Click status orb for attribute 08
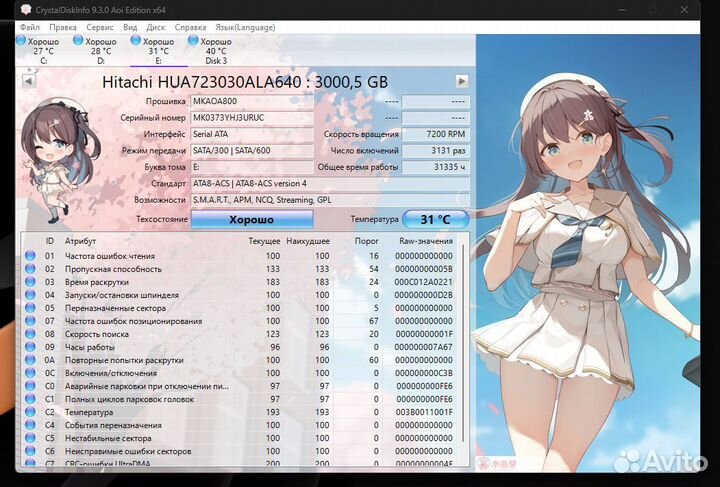This screenshot has width=720, height=487. [30, 334]
